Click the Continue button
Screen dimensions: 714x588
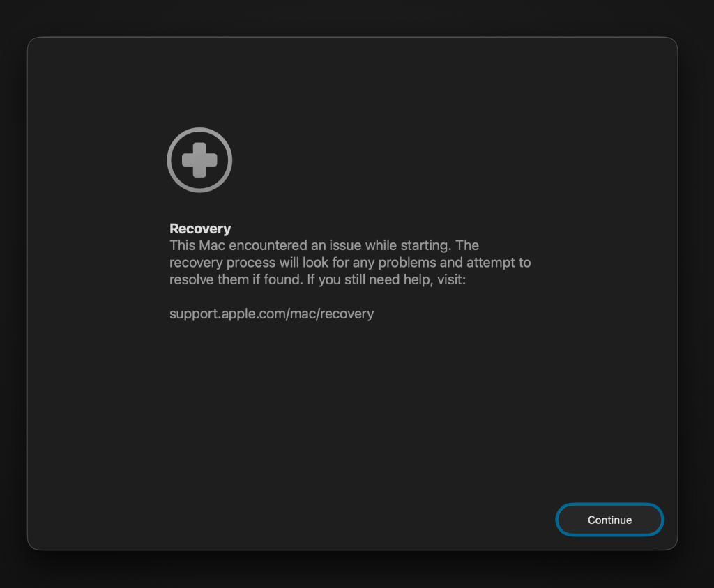tap(609, 520)
